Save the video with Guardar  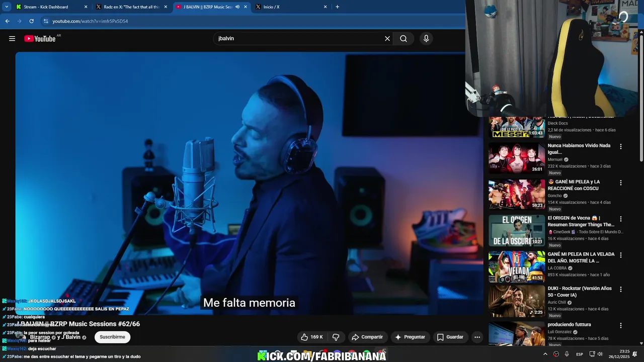pyautogui.click(x=450, y=337)
